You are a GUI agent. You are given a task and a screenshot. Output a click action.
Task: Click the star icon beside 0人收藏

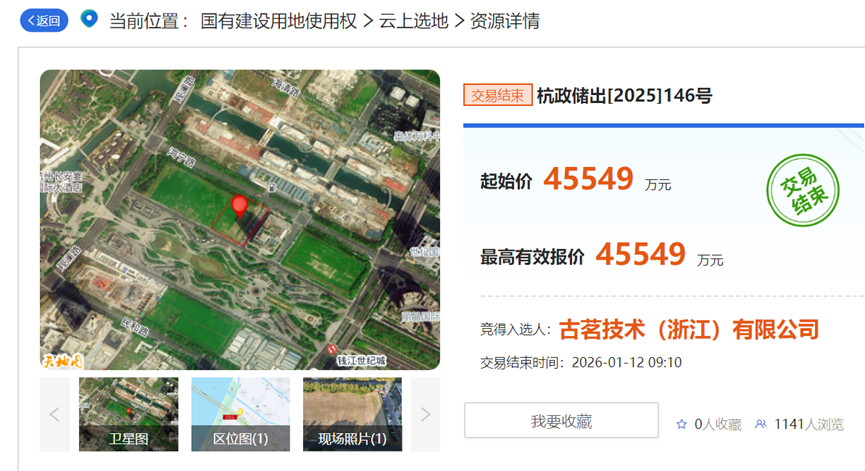coord(681,424)
